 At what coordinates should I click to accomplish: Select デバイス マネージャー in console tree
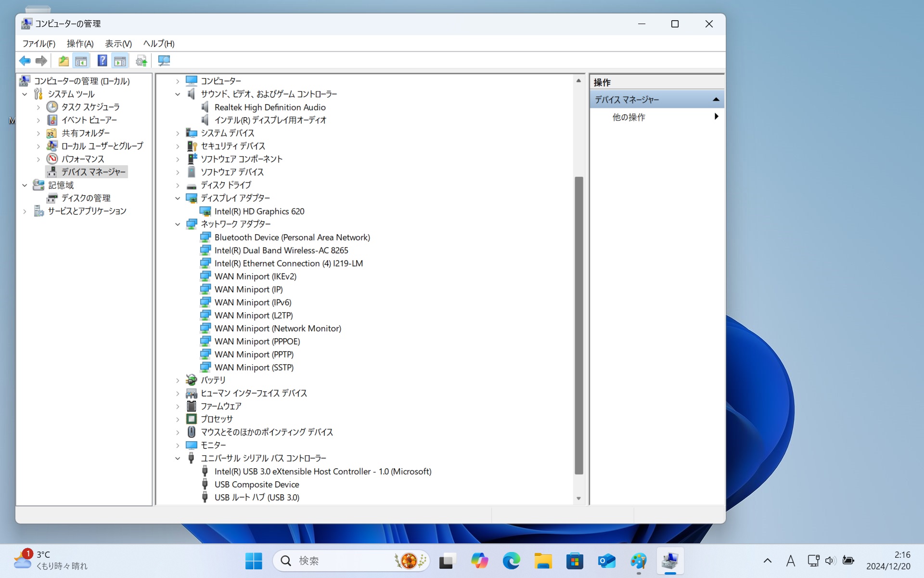tap(93, 172)
